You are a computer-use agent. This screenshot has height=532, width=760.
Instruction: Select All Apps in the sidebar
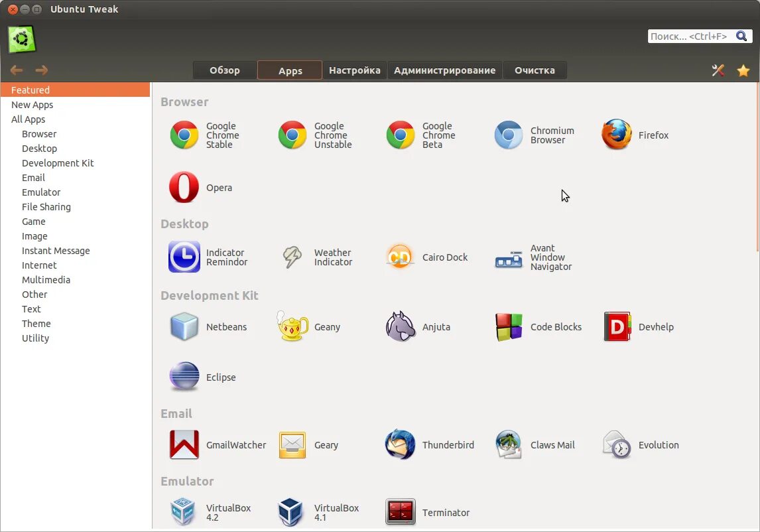pos(75,119)
